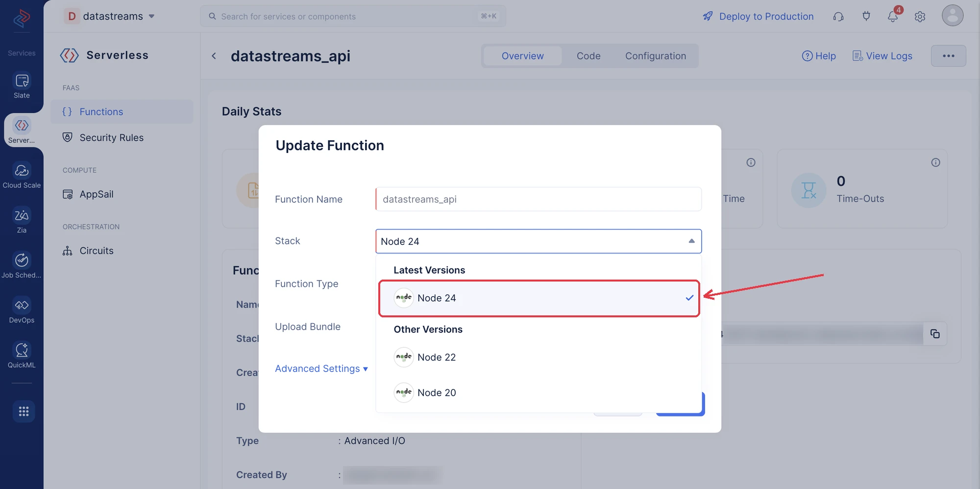Show info for the Time-Outs card
Image resolution: width=980 pixels, height=489 pixels.
935,162
